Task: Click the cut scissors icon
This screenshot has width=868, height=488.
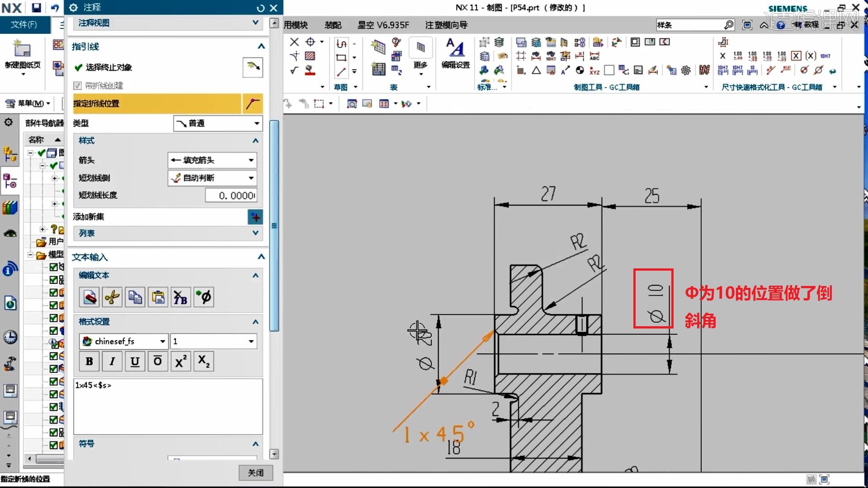Action: point(112,297)
